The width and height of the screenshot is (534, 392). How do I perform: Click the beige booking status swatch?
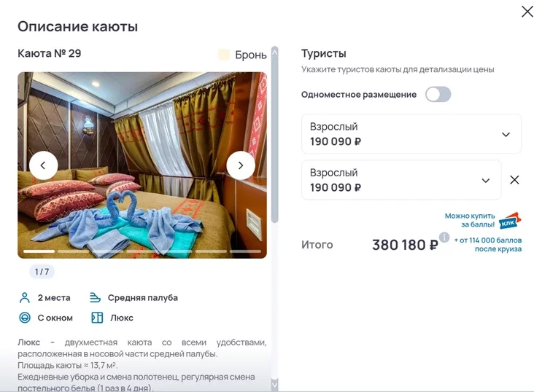click(224, 55)
